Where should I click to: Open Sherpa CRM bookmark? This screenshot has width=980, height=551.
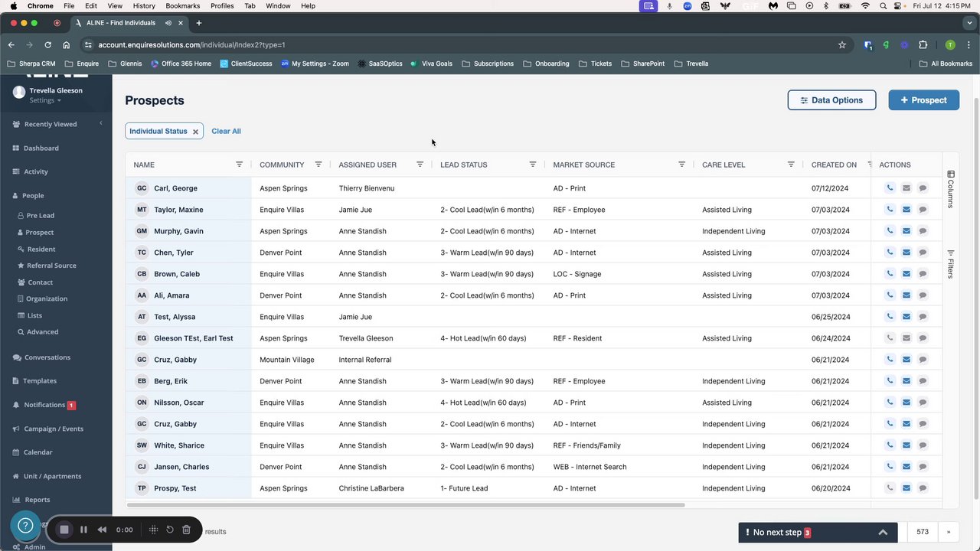coord(31,64)
